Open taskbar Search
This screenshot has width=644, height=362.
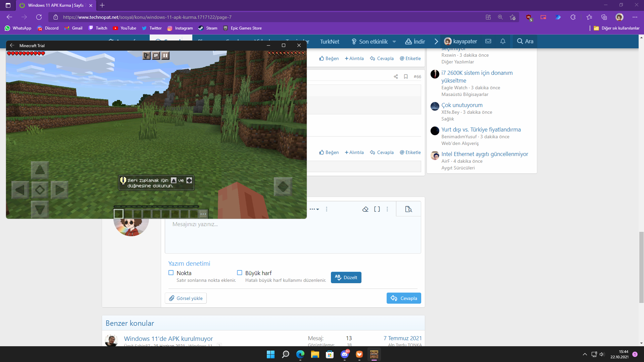[x=286, y=354]
